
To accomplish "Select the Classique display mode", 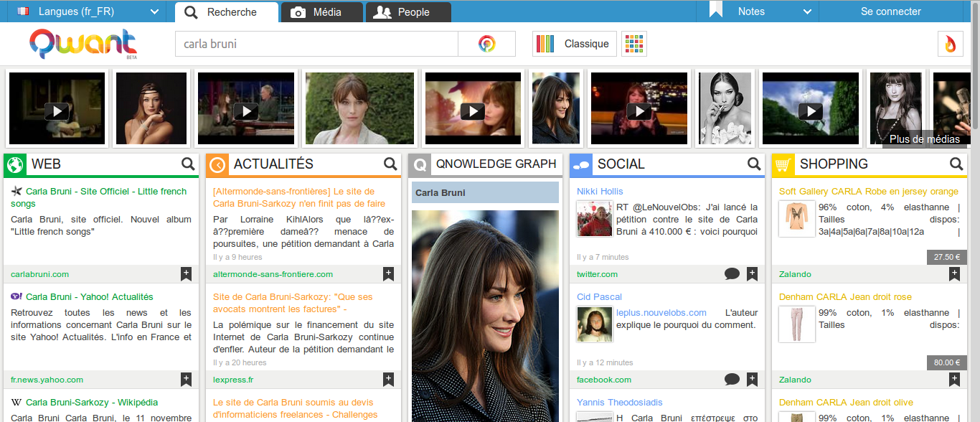I will click(x=575, y=44).
